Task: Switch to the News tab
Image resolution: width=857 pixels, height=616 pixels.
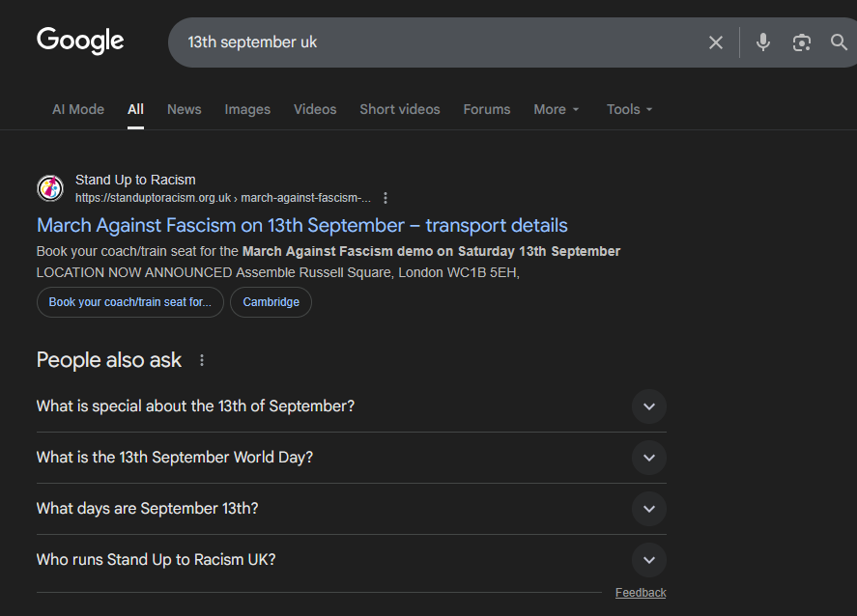Action: click(x=184, y=109)
